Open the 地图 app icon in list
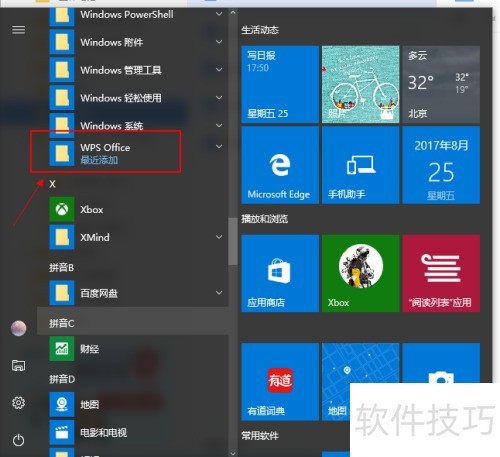This screenshot has width=500, height=457. tap(62, 404)
